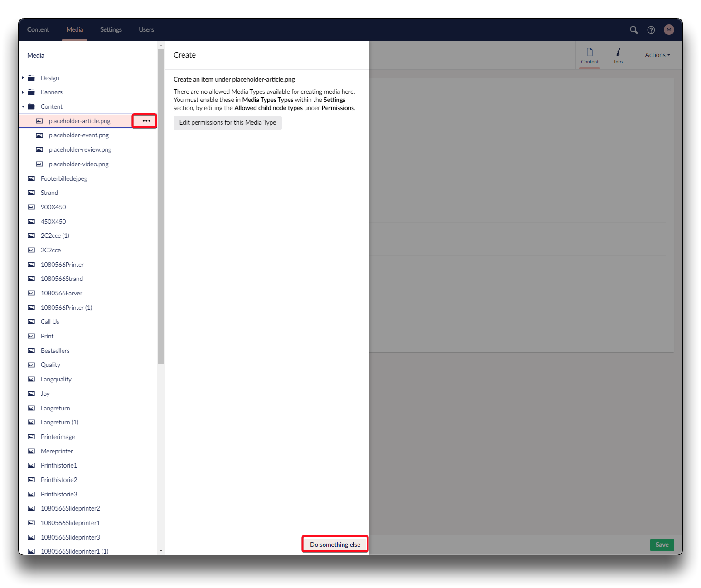
Task: Expand the Banners folder arrow
Action: [23, 92]
